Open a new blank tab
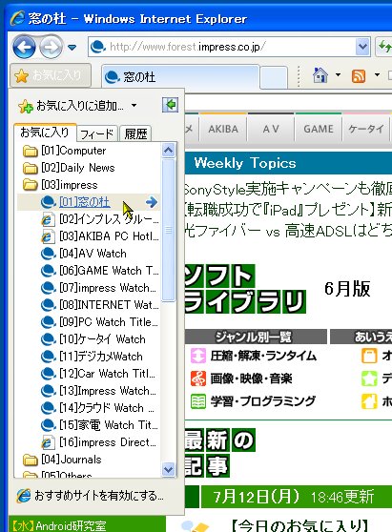This screenshot has width=392, height=532. (274, 77)
